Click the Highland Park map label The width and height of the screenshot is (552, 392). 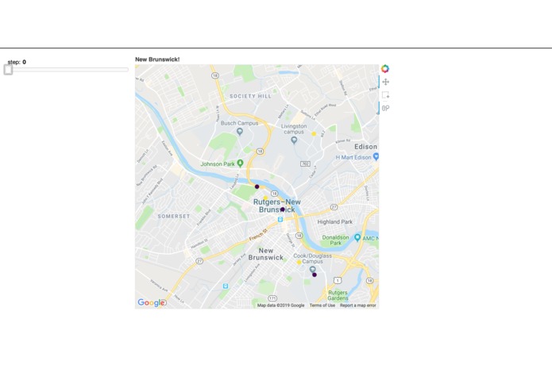pyautogui.click(x=335, y=222)
